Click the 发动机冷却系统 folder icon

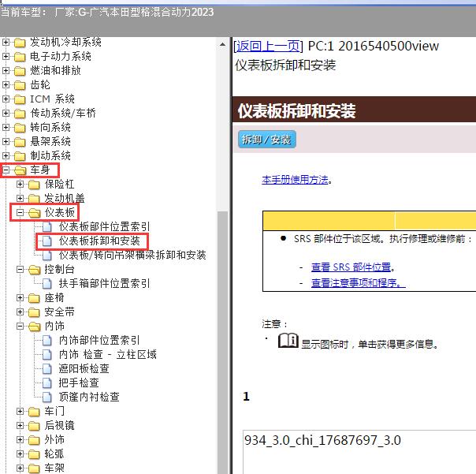point(20,43)
